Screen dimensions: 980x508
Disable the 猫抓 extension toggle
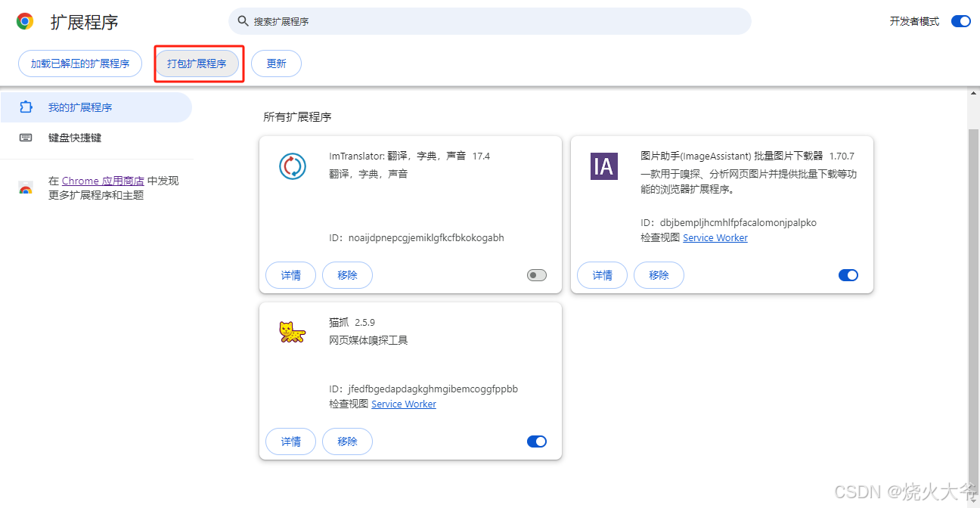[537, 441]
